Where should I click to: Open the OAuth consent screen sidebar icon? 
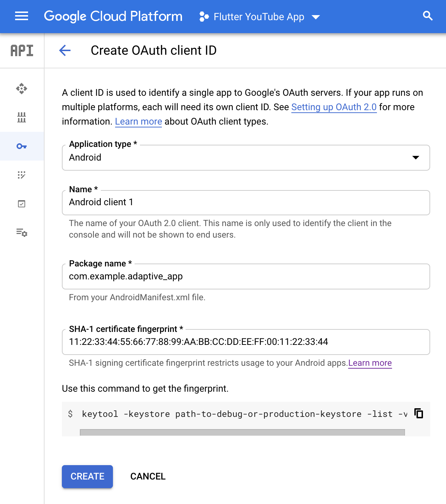22,175
